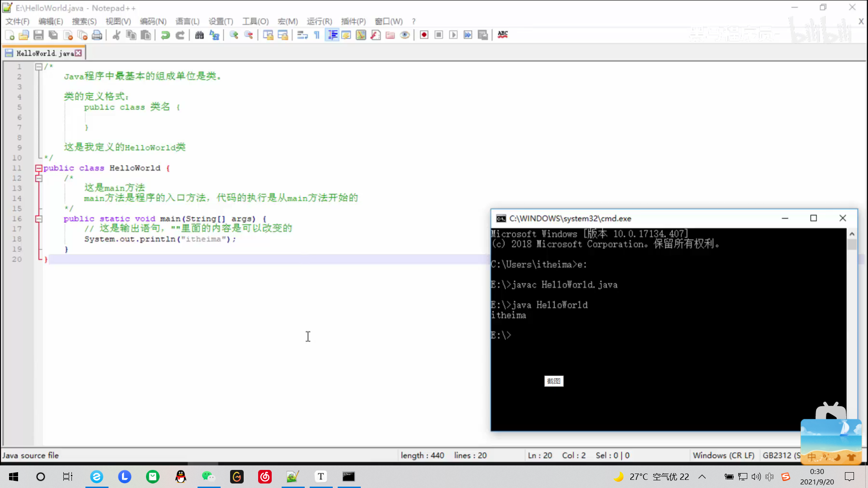Open the cmd window from the taskbar
Viewport: 868px width, 488px height.
(349, 477)
